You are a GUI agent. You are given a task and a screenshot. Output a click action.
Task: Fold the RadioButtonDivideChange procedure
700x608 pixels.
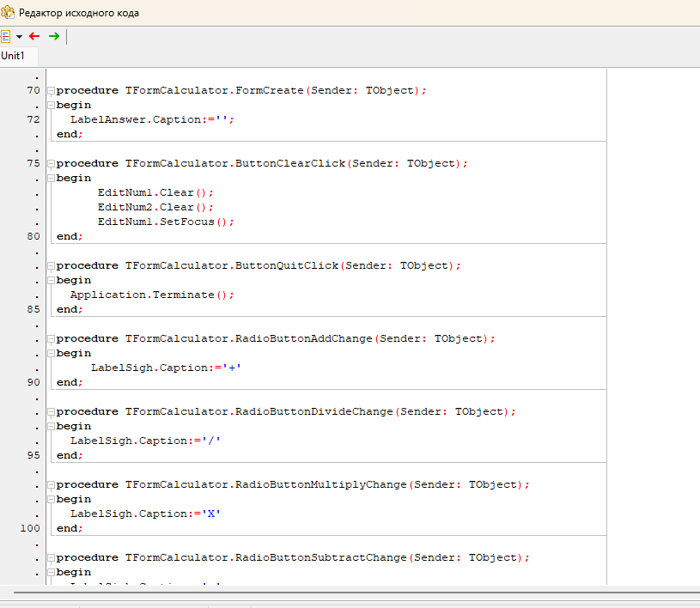pos(51,412)
